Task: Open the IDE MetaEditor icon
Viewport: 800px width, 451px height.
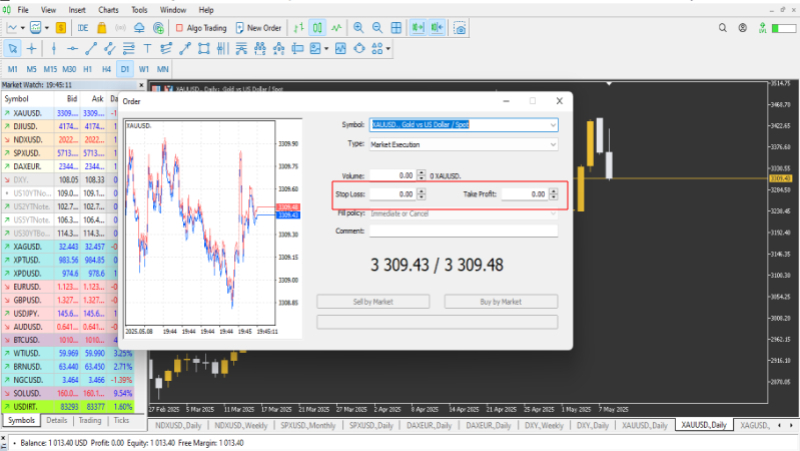Action: tap(83, 28)
